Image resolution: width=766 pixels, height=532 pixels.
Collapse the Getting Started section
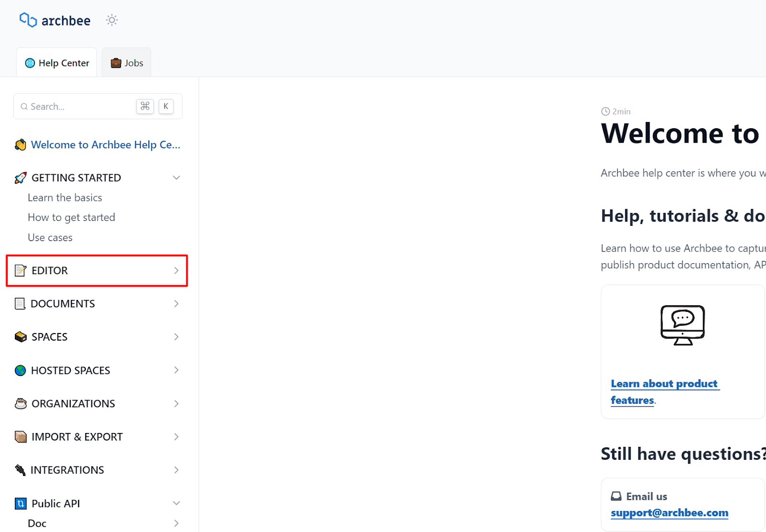[x=176, y=177]
